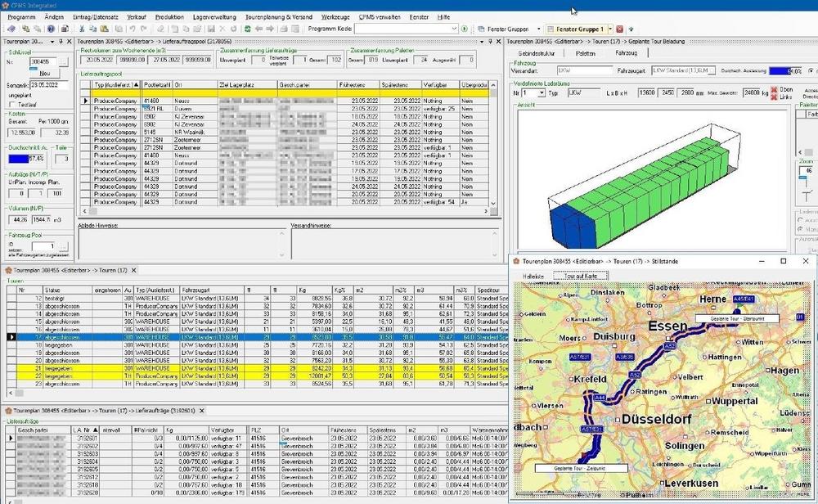
Task: Switch to the Paletten tab
Action: (x=585, y=52)
